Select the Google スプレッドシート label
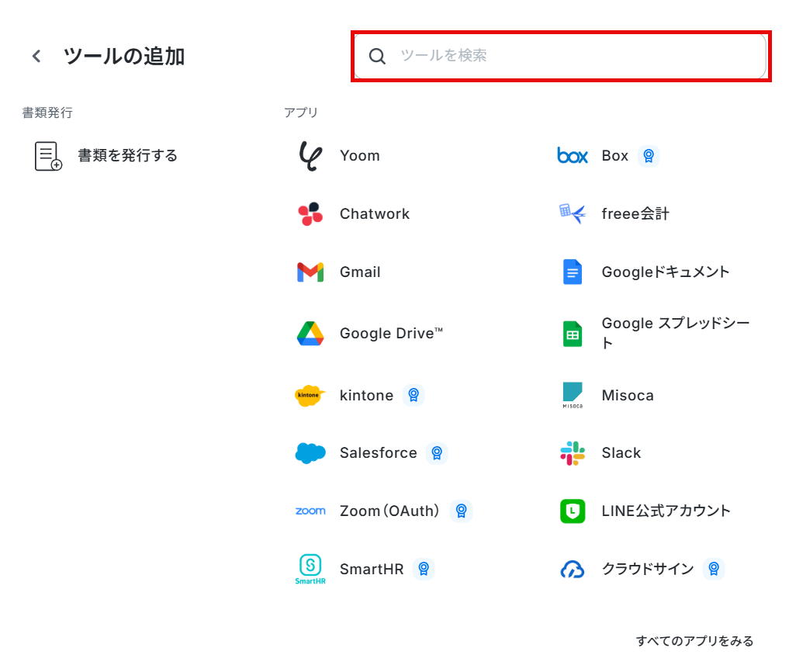Viewport: 789px width, 672px height. click(x=676, y=333)
